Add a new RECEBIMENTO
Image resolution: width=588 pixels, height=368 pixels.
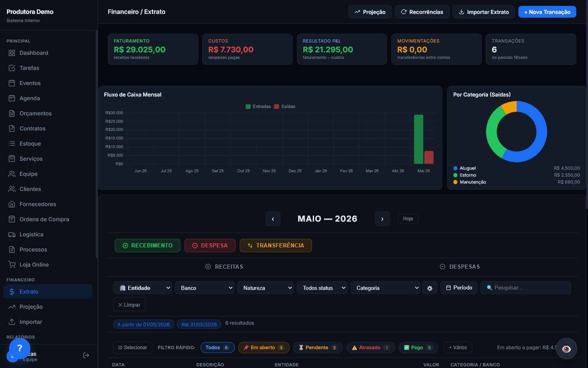pyautogui.click(x=147, y=245)
